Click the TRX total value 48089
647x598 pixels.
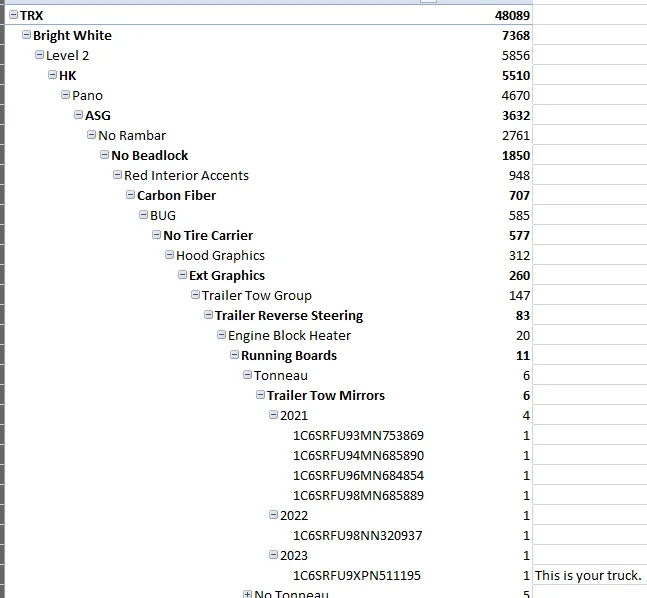512,16
